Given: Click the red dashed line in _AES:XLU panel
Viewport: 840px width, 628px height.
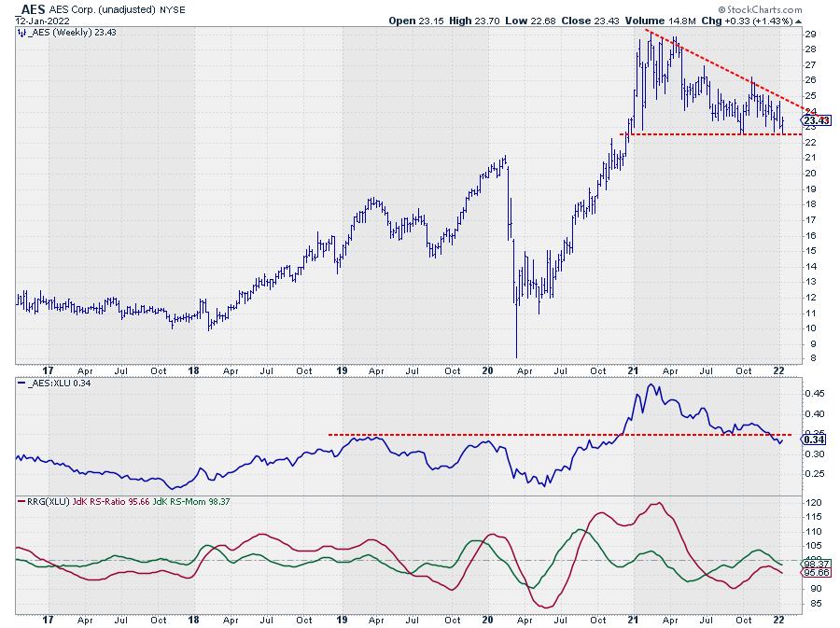Looking at the screenshot, I should click(x=467, y=434).
